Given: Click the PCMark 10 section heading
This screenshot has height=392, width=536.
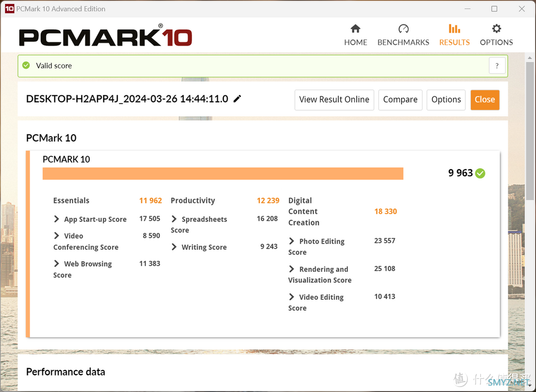Looking at the screenshot, I should coord(51,138).
